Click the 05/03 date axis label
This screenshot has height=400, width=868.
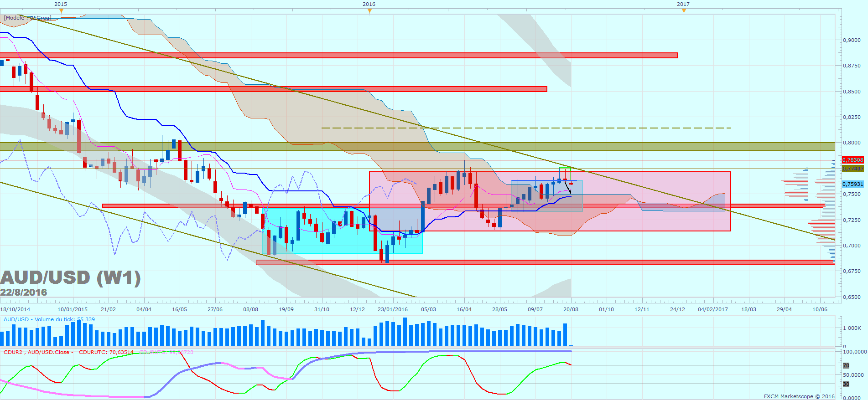pyautogui.click(x=428, y=309)
